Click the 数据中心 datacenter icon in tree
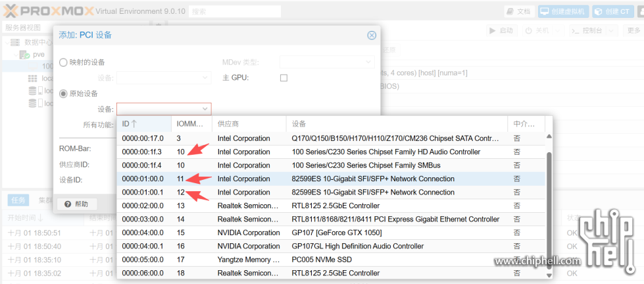 (16, 42)
